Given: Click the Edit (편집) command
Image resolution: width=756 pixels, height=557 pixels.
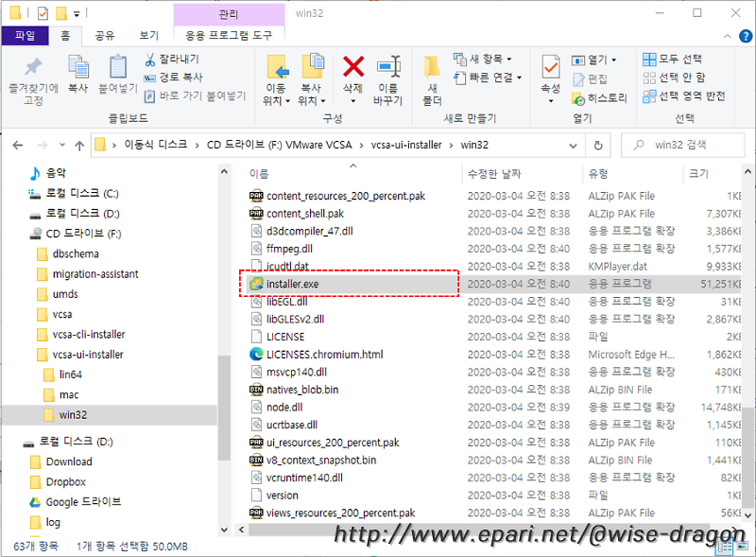Looking at the screenshot, I should pos(590,79).
